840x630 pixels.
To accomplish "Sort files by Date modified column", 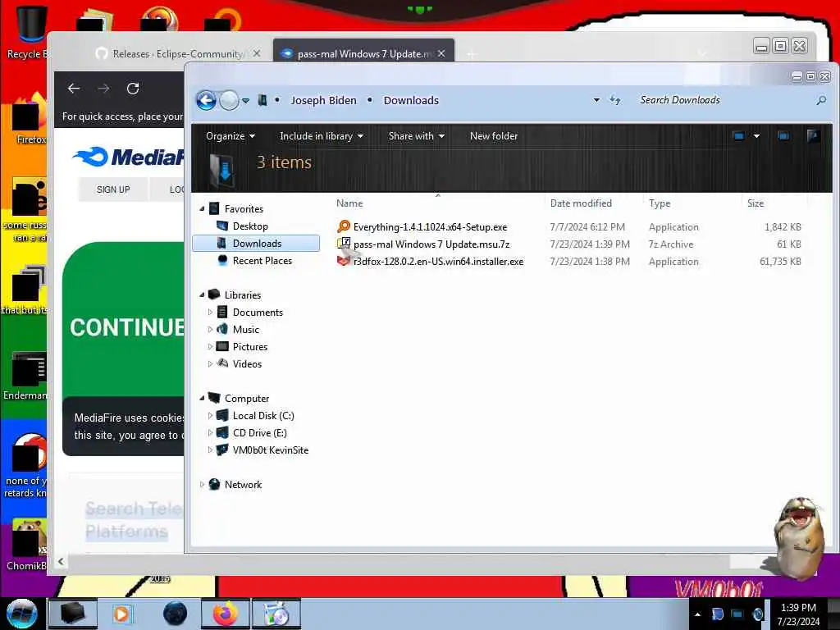I will [x=581, y=203].
